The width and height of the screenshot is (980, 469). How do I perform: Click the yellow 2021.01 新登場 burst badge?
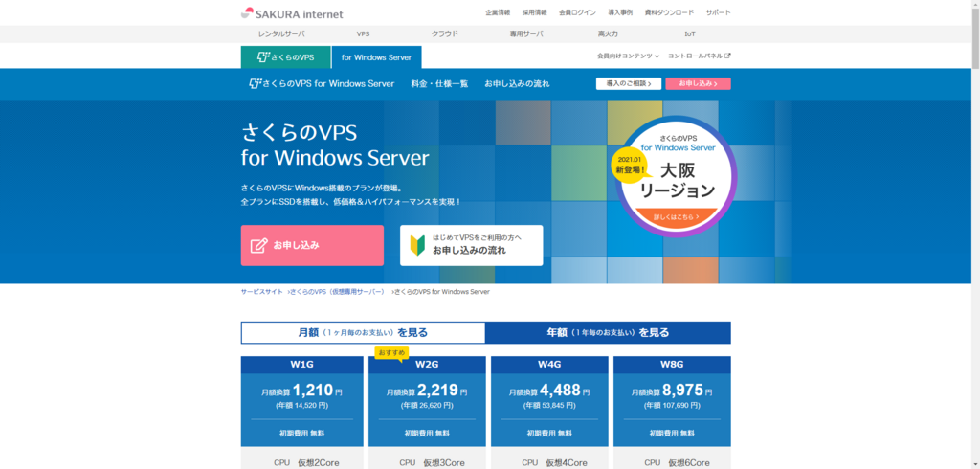(630, 165)
